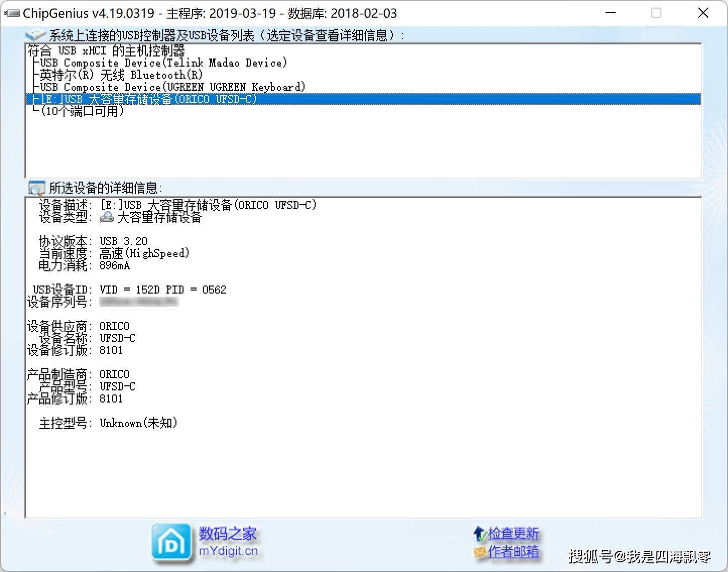Minimize the ChipGenius window

(610, 13)
